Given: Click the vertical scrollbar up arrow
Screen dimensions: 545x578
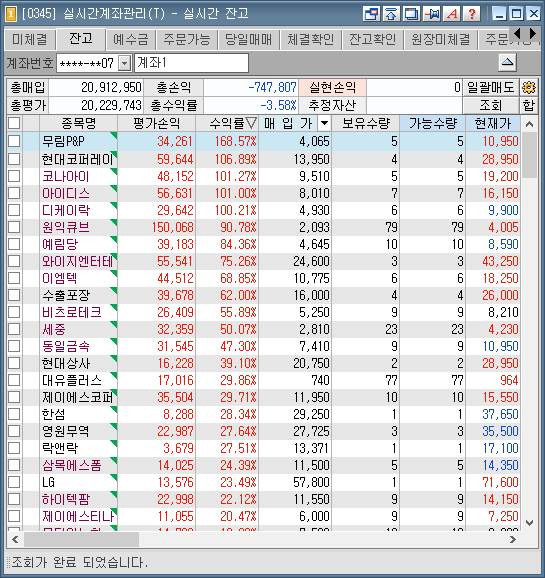Looking at the screenshot, I should (530, 124).
